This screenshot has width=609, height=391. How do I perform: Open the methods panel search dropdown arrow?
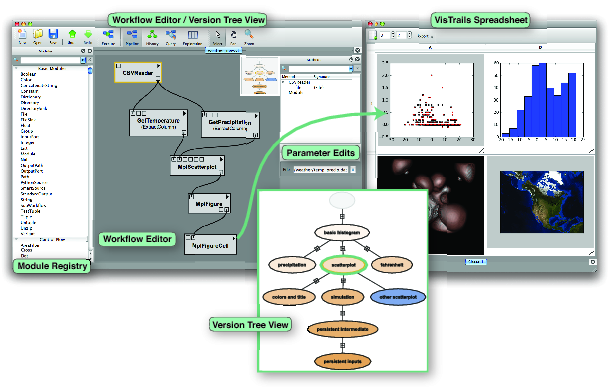[x=351, y=69]
